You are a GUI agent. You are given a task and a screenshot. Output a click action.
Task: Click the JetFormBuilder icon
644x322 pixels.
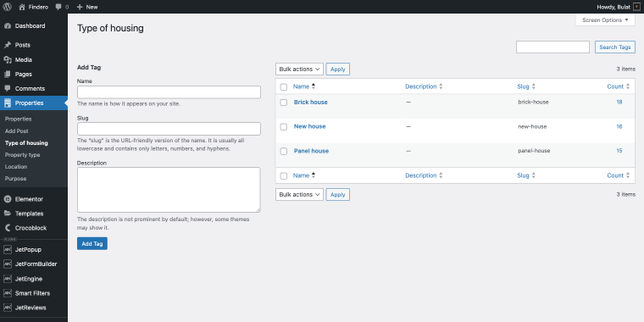click(x=8, y=264)
